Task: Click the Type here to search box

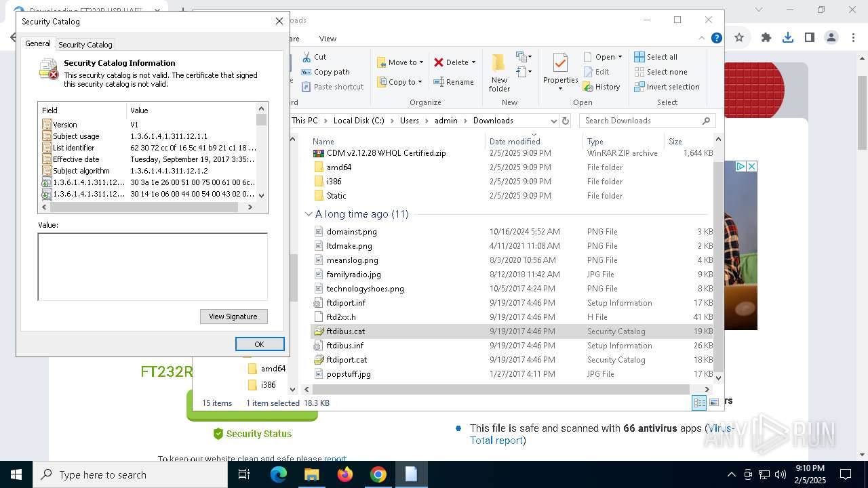Action: (x=130, y=474)
